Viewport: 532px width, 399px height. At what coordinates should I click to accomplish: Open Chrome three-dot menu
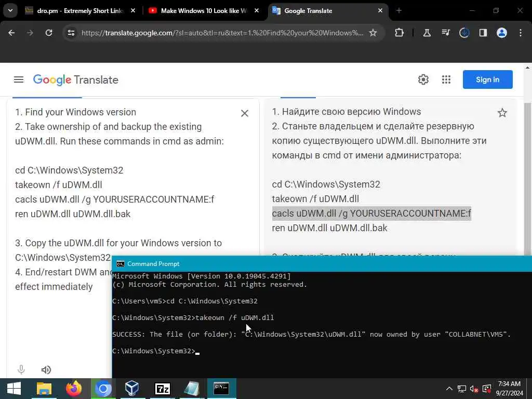pos(521,33)
